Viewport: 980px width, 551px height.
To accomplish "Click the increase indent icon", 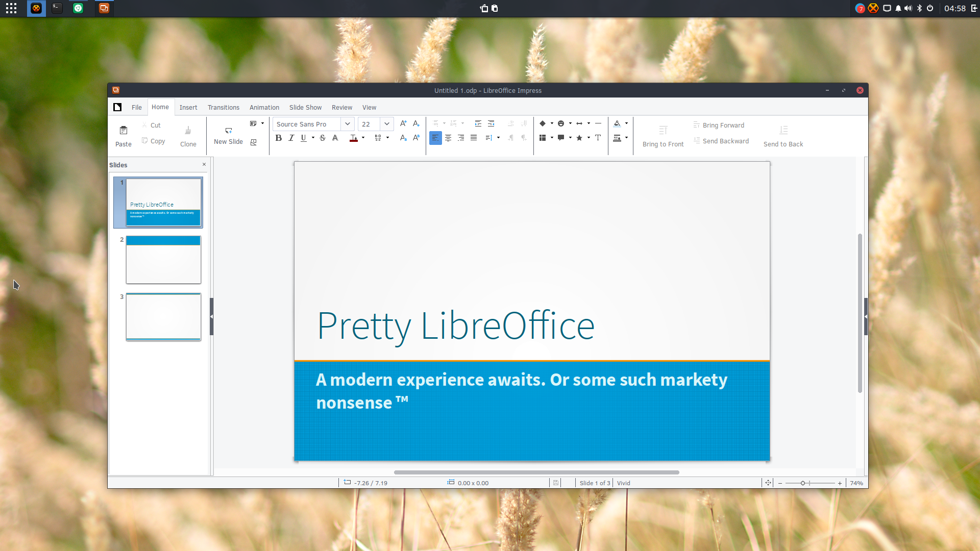I will pos(478,123).
